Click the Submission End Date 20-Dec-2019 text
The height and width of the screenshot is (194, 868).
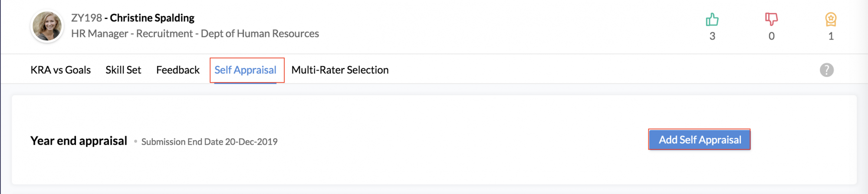pos(209,142)
